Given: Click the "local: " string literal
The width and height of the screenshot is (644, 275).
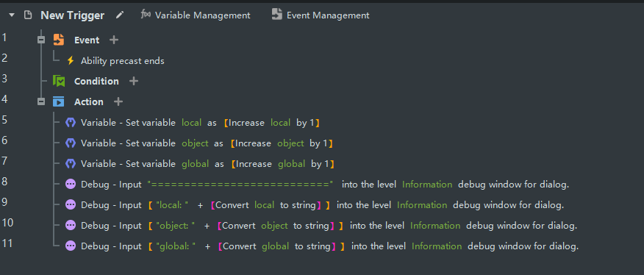Looking at the screenshot, I should click(172, 204).
